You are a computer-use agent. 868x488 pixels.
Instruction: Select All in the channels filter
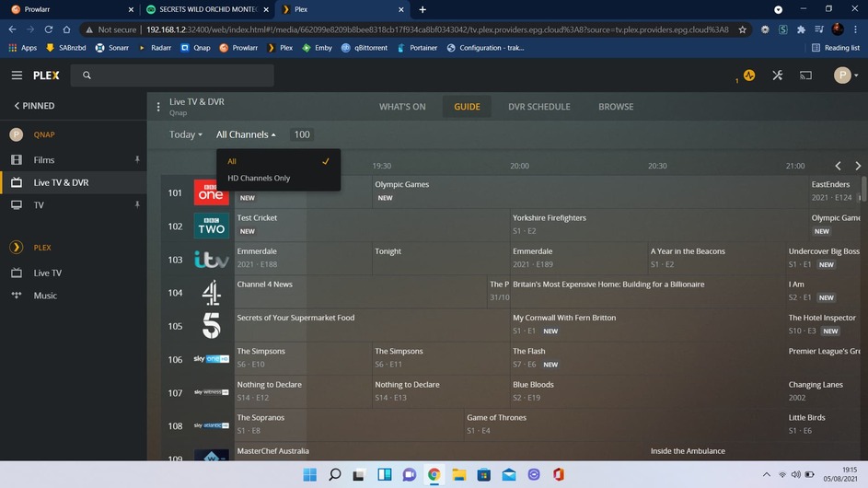(x=279, y=161)
